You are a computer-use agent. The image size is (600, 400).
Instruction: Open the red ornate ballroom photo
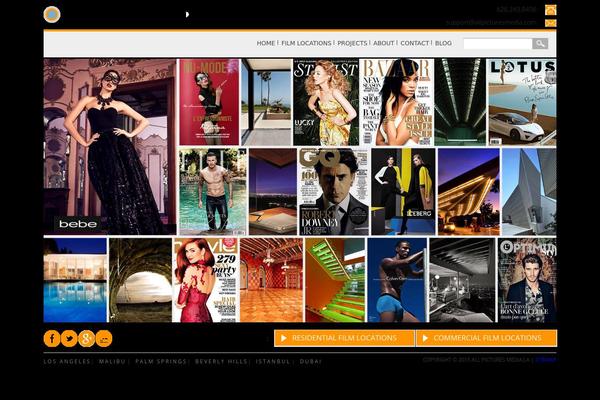tap(271, 280)
